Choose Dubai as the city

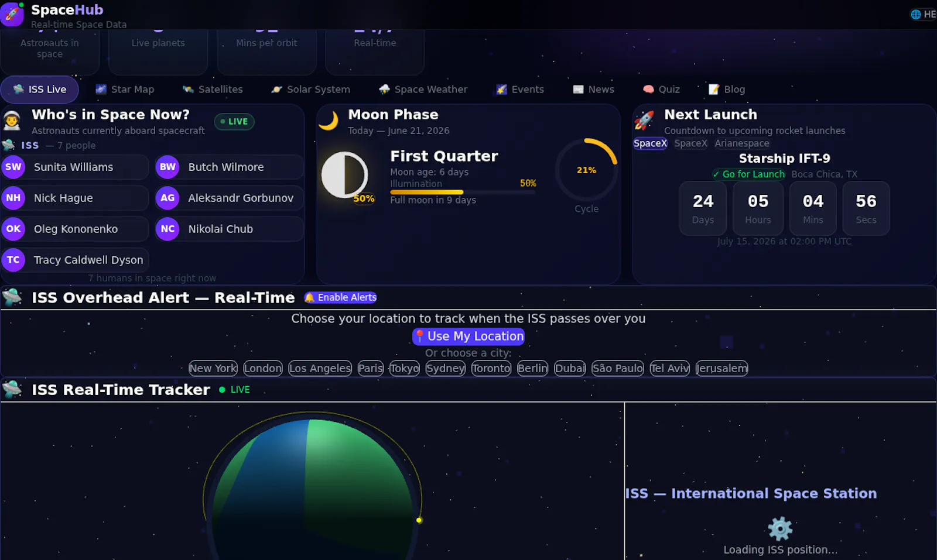tap(570, 368)
